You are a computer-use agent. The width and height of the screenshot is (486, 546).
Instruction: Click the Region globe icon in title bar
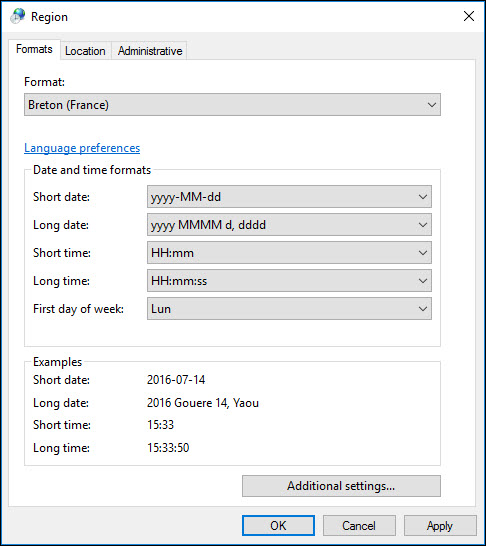coord(17,16)
